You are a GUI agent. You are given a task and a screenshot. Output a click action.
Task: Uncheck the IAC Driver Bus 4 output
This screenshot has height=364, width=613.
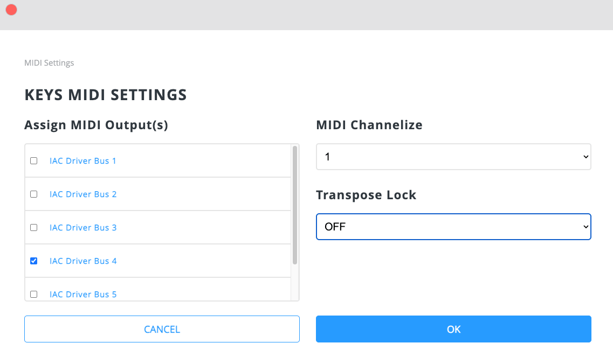click(x=34, y=261)
